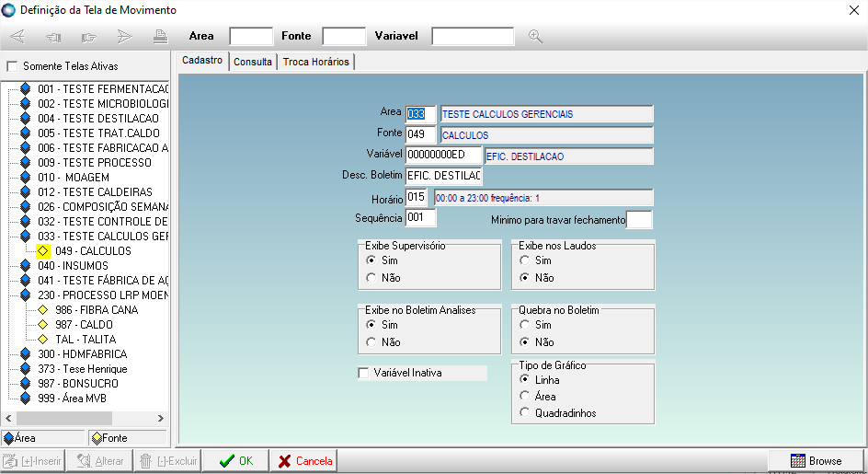868x474 pixels.
Task: Go to last record arrow
Action: [x=124, y=37]
